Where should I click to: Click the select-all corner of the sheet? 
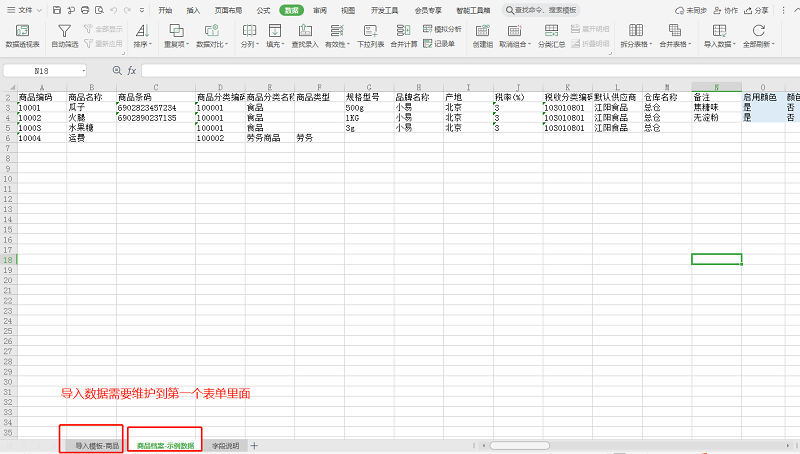[x=9, y=87]
